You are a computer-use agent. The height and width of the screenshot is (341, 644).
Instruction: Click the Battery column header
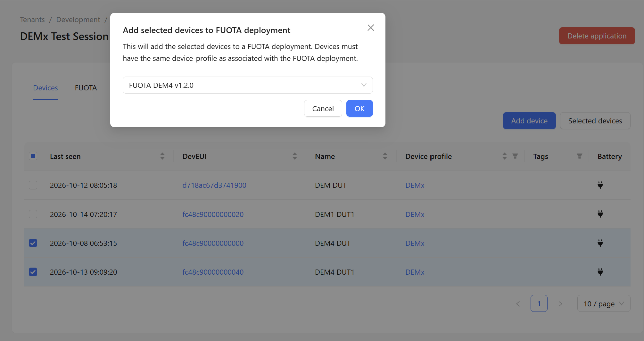point(609,156)
